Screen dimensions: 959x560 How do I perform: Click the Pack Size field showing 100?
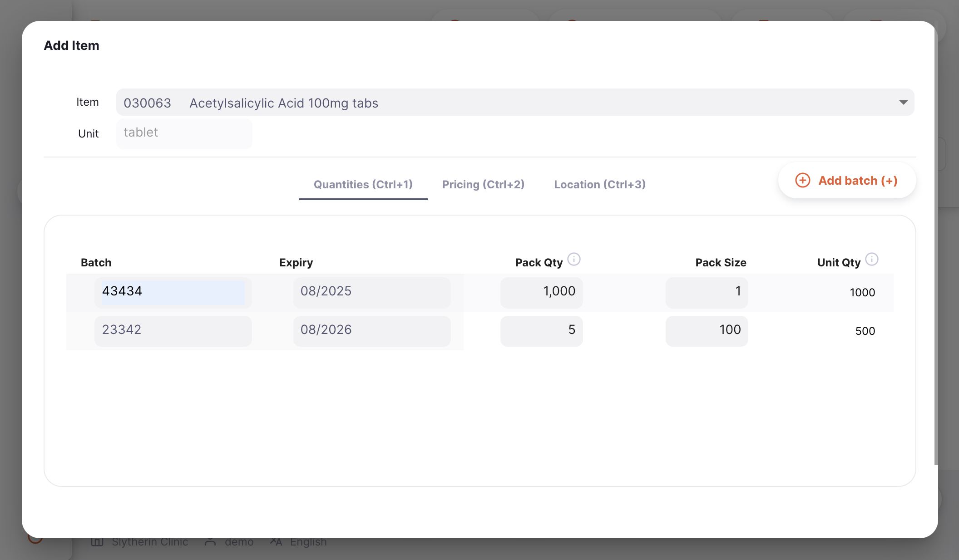pyautogui.click(x=707, y=331)
